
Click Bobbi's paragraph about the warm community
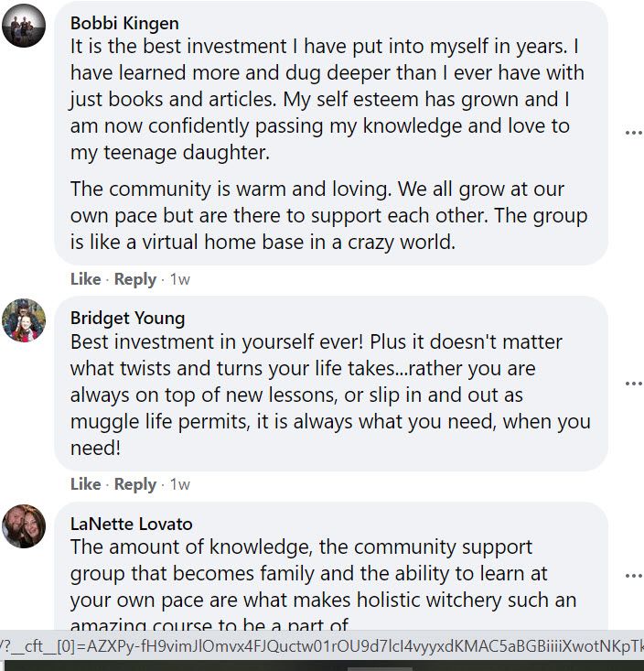[328, 216]
